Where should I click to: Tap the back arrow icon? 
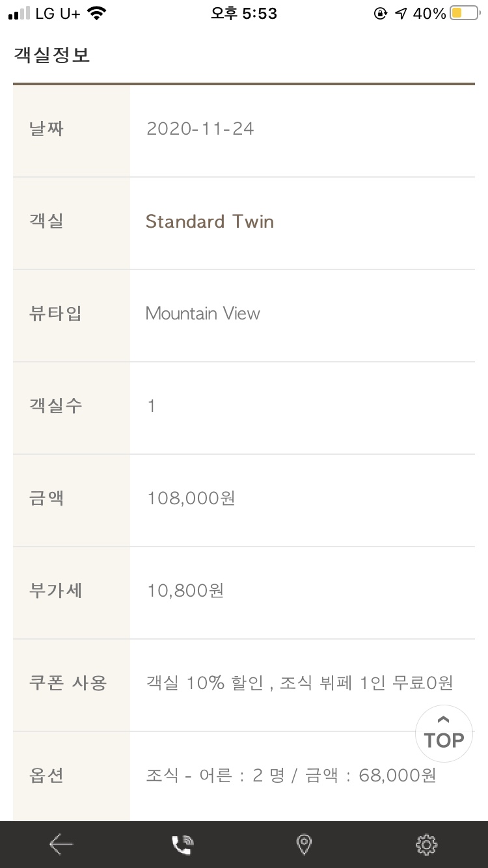pos(61,845)
